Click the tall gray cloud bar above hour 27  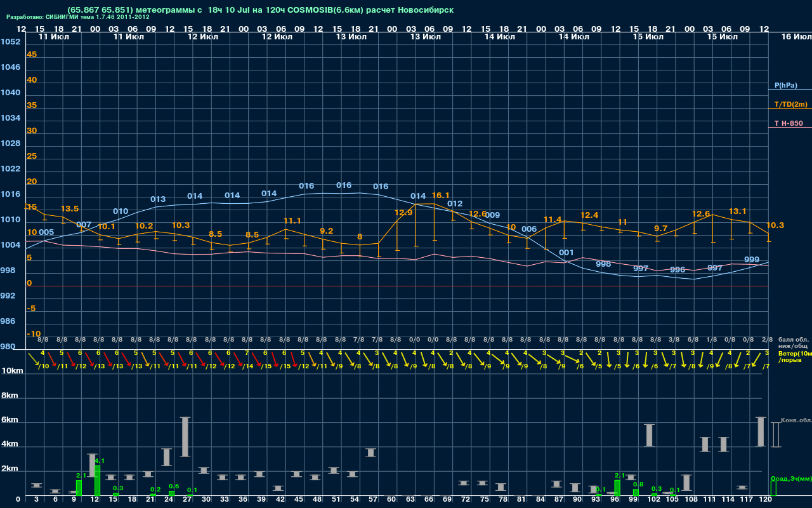click(185, 437)
